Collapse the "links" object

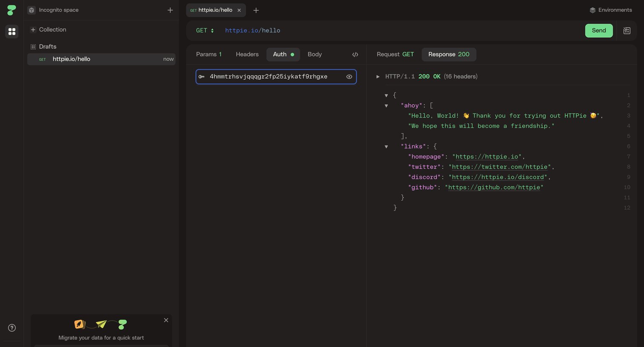coord(386,147)
